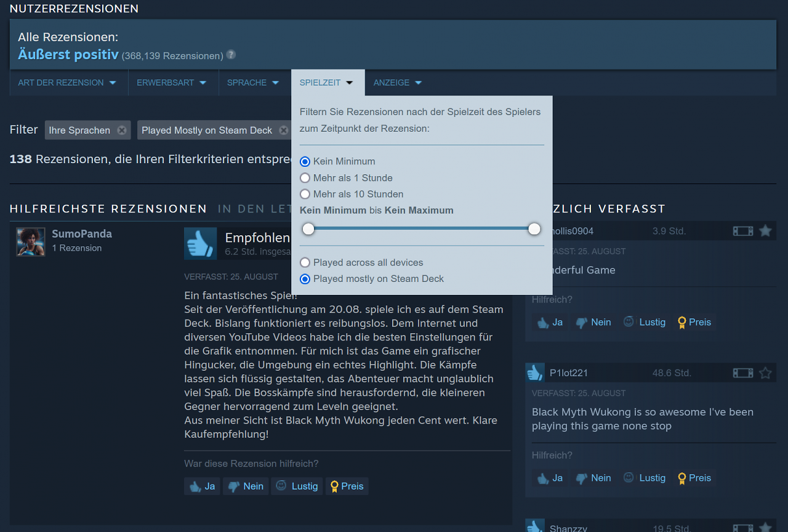Choose 'Played mostly on Steam Deck' radio
788x532 pixels.
pos(305,279)
